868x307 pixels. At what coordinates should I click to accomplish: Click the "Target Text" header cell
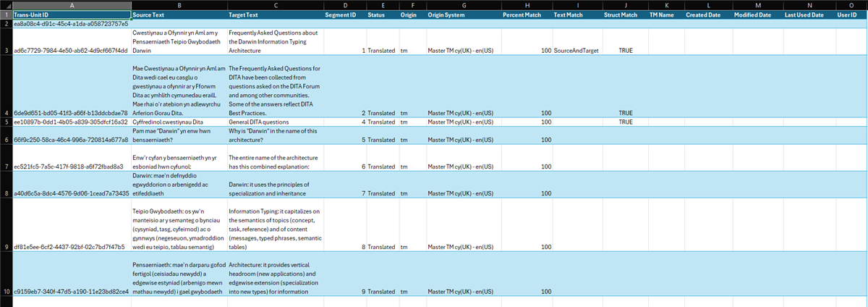pos(275,14)
